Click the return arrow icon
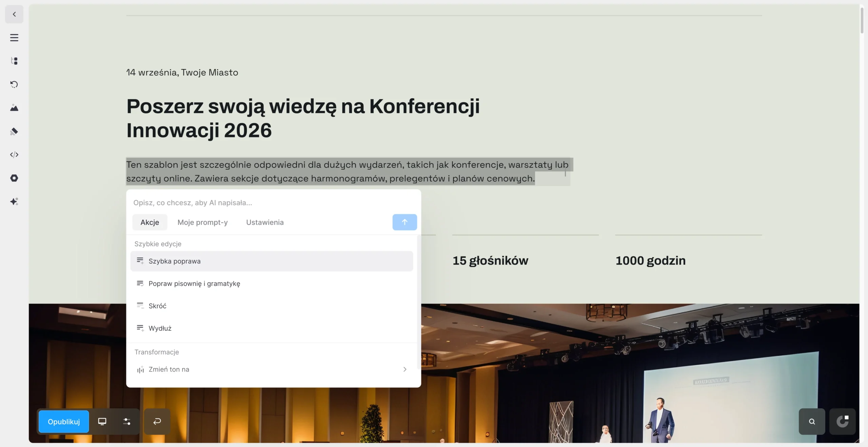 coord(157,422)
